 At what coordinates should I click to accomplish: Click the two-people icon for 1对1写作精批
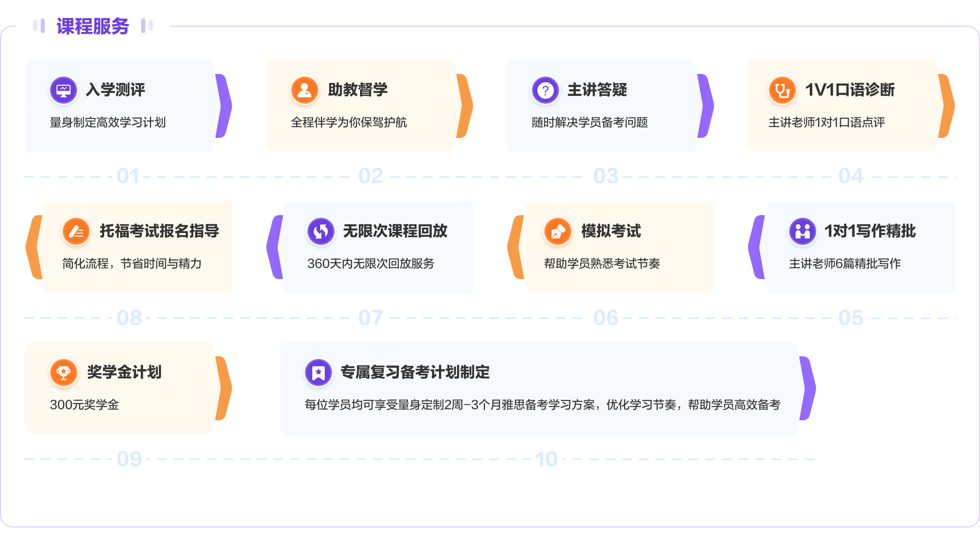click(803, 231)
